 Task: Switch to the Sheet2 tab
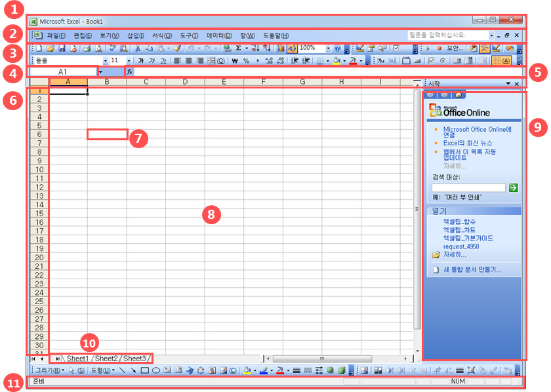coord(106,359)
